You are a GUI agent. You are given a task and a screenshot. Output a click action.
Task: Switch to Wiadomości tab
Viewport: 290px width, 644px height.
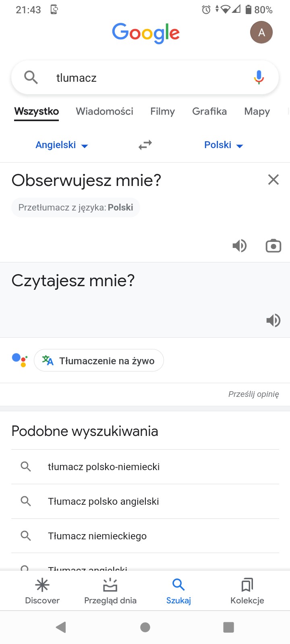coord(104,111)
